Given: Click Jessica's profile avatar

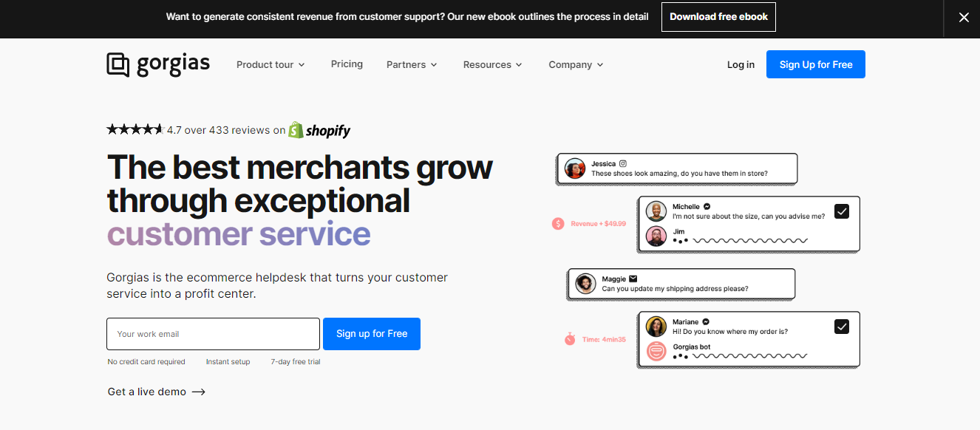Looking at the screenshot, I should 575,168.
